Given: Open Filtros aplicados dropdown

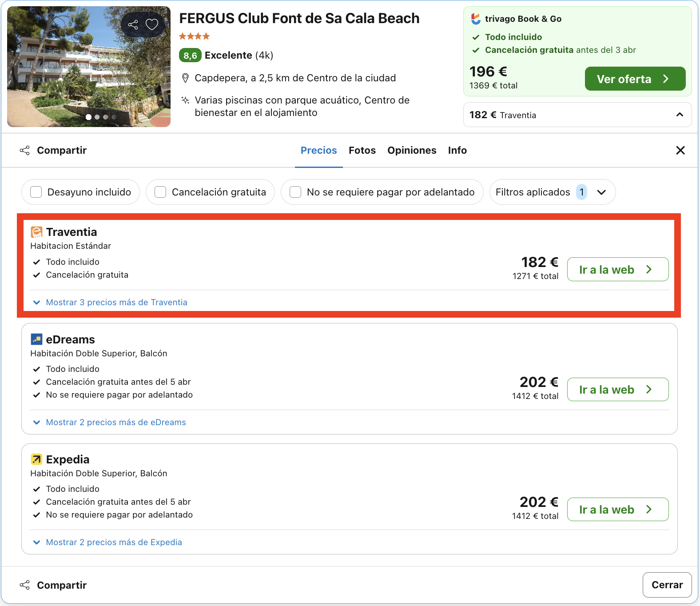Looking at the screenshot, I should point(552,192).
